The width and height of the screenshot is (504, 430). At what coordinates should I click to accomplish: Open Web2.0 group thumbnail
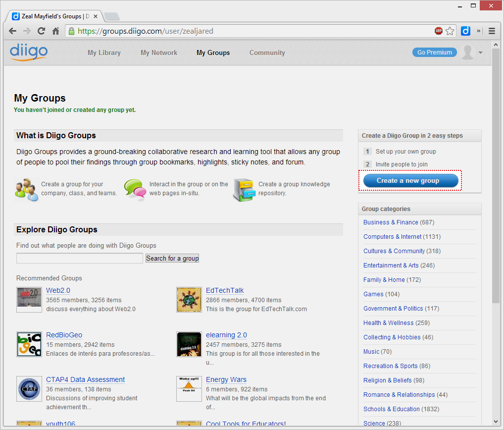29,300
